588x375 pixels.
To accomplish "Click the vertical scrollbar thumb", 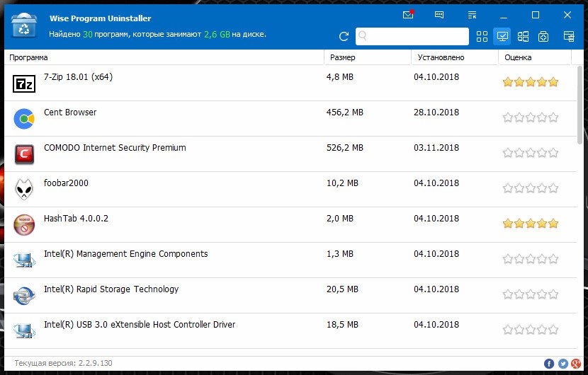I will coord(579,105).
